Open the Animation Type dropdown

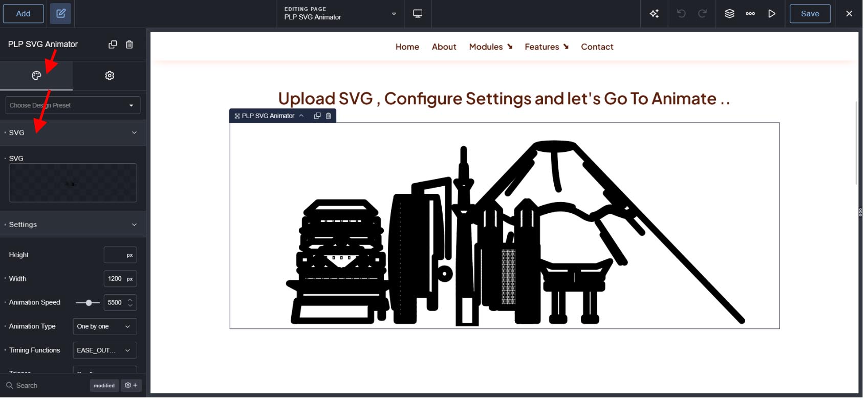(104, 326)
